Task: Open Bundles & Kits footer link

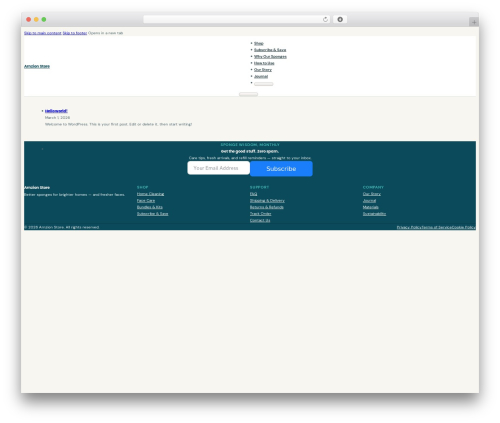Action: click(x=150, y=207)
